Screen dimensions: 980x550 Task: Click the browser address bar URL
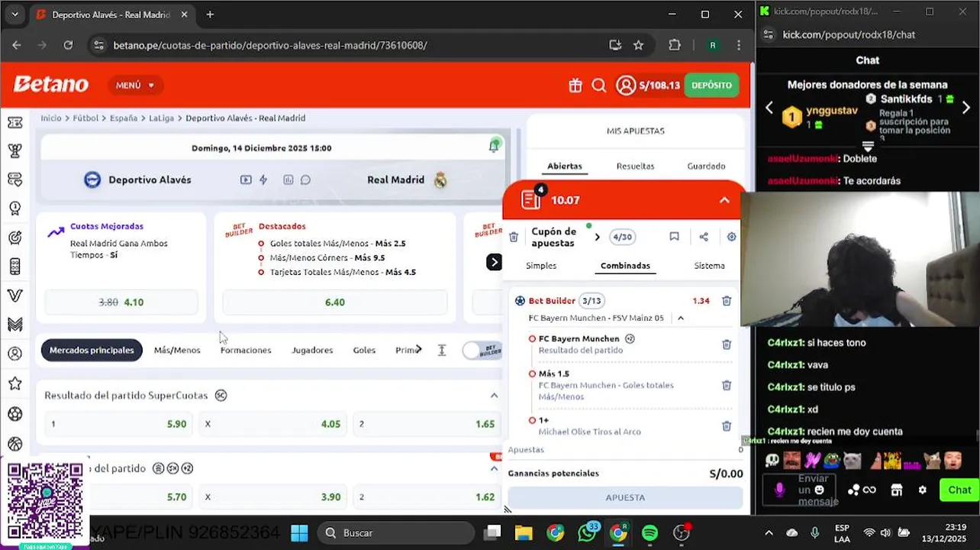click(270, 45)
